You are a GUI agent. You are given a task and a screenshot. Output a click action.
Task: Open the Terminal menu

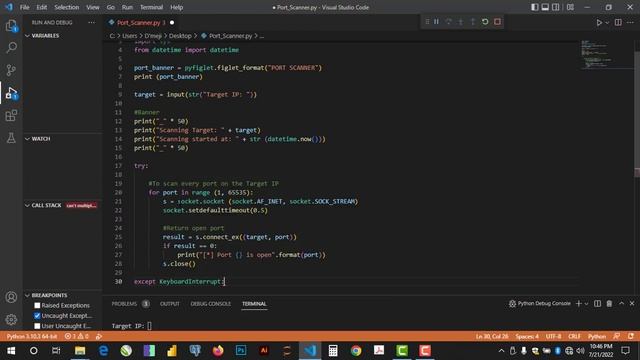[x=151, y=7]
